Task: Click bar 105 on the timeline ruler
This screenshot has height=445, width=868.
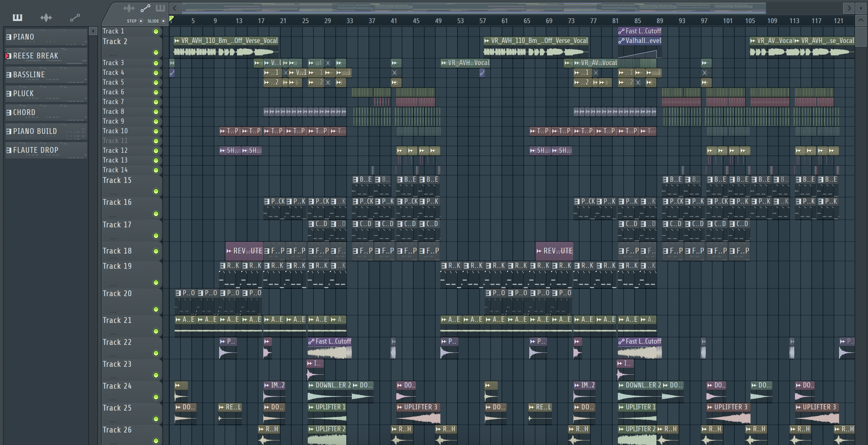Action: [x=750, y=21]
